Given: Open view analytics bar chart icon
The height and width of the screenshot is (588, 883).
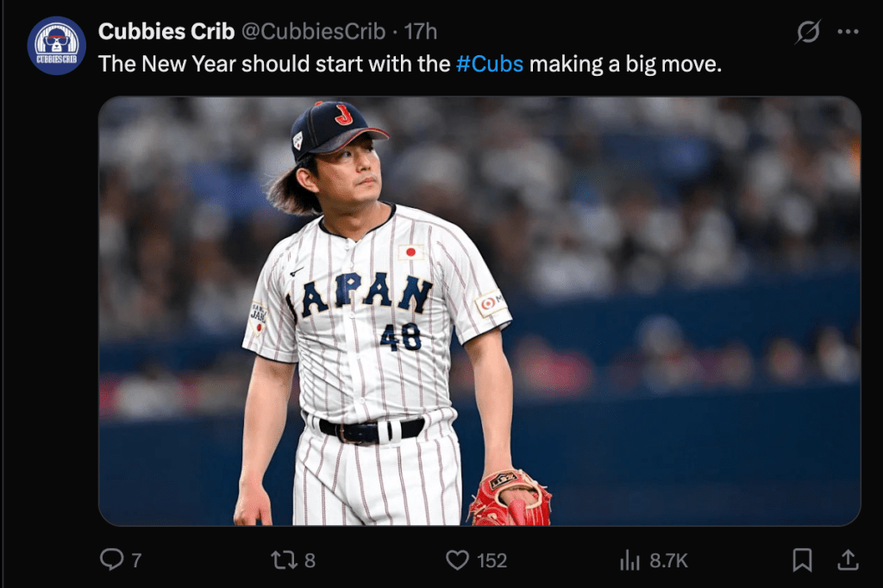Looking at the screenshot, I should tap(629, 560).
